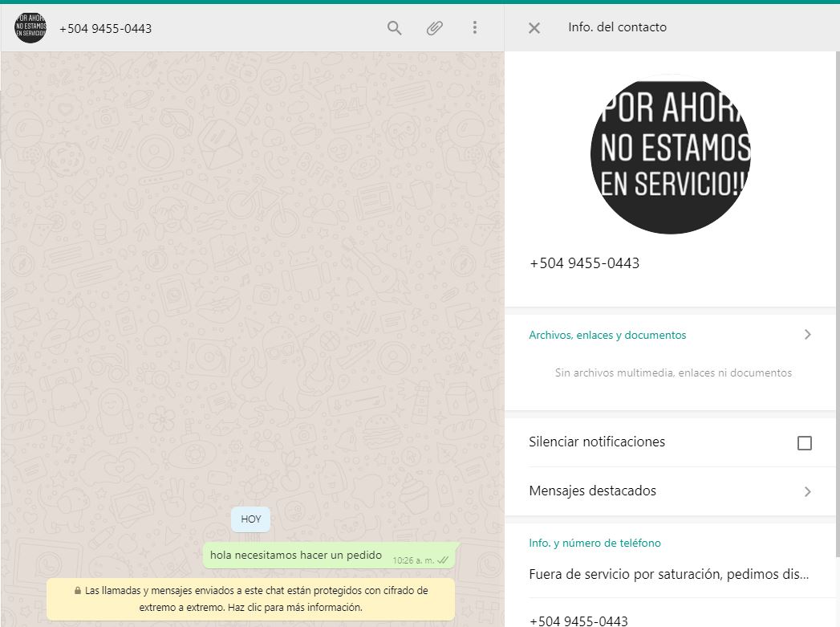Select the 'hola necesitamos hacer un pedido' message
This screenshot has height=627, width=840.
296,555
